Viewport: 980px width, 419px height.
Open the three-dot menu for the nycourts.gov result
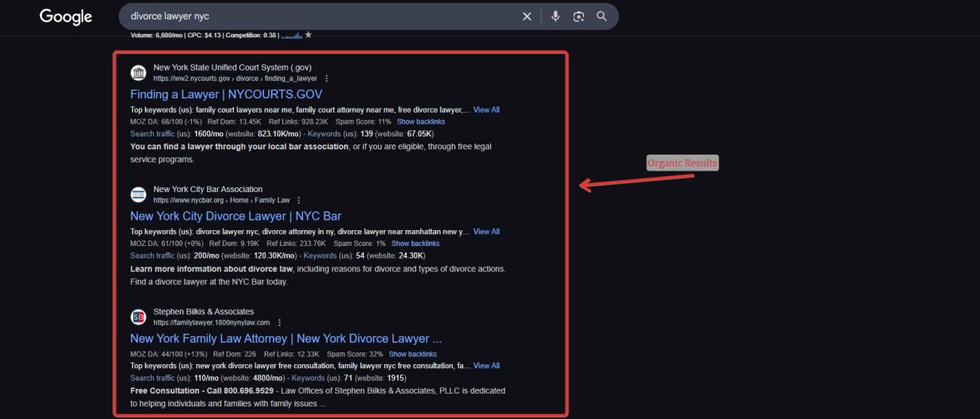[327, 79]
